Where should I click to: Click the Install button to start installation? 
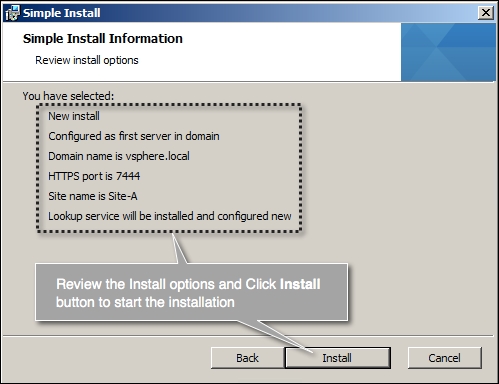337,358
